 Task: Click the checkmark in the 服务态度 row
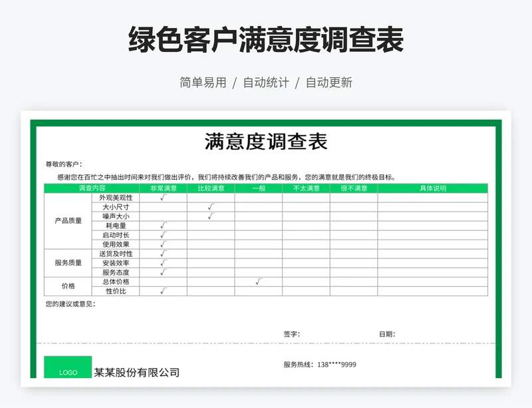(163, 272)
